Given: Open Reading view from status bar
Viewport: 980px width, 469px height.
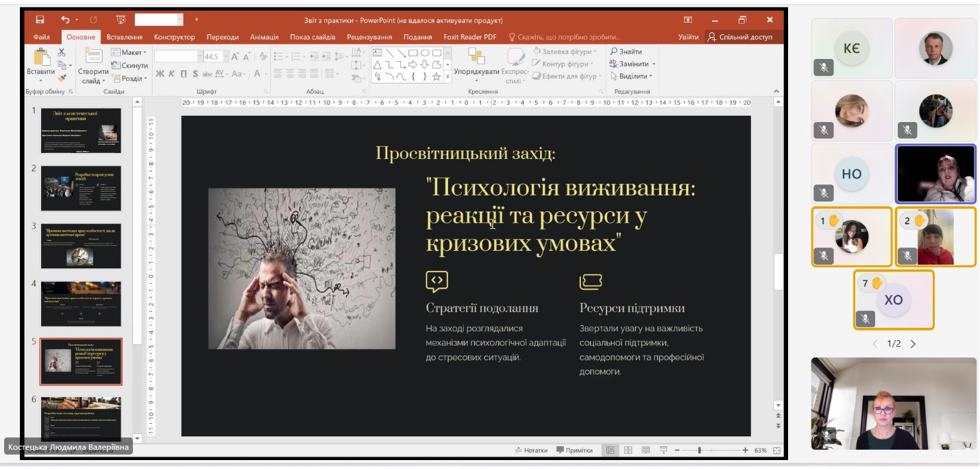Looking at the screenshot, I should [646, 450].
